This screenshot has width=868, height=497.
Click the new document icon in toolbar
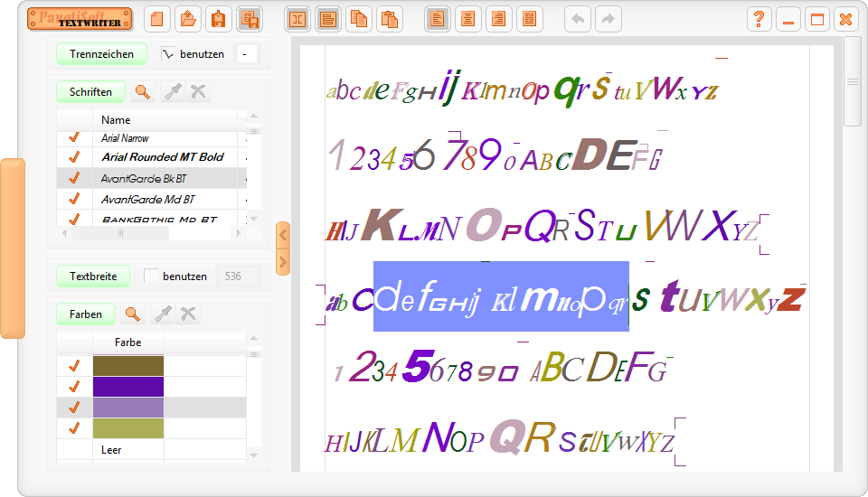click(x=157, y=19)
